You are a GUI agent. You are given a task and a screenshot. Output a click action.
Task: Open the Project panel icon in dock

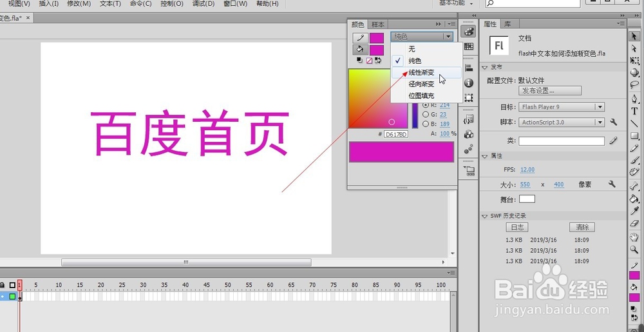[469, 171]
